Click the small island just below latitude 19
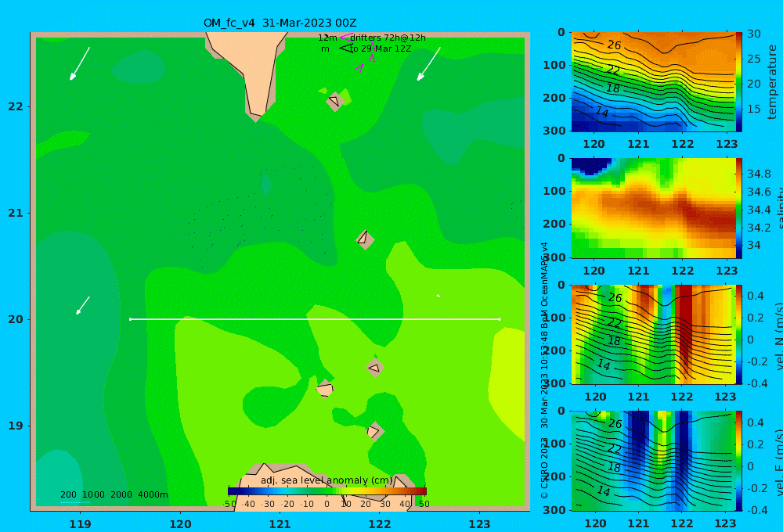The image size is (783, 532). [375, 431]
